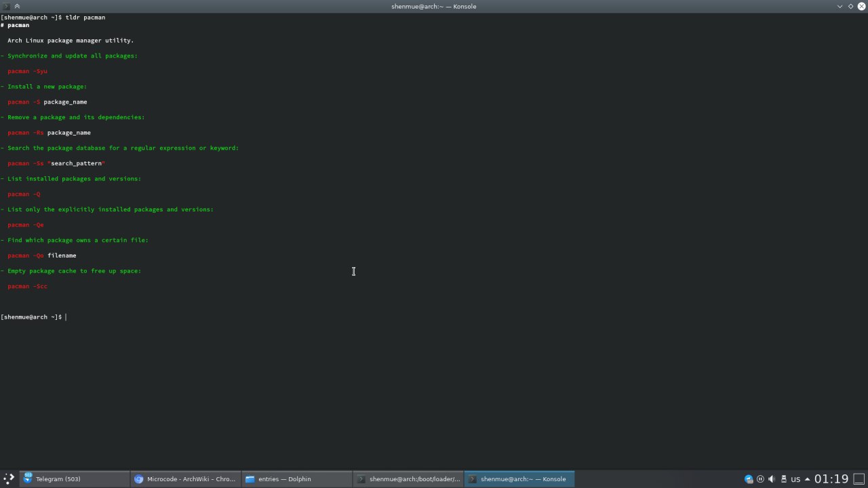Click the active shenmue@arch:~ Konsole task
This screenshot has height=488, width=868.
click(519, 479)
